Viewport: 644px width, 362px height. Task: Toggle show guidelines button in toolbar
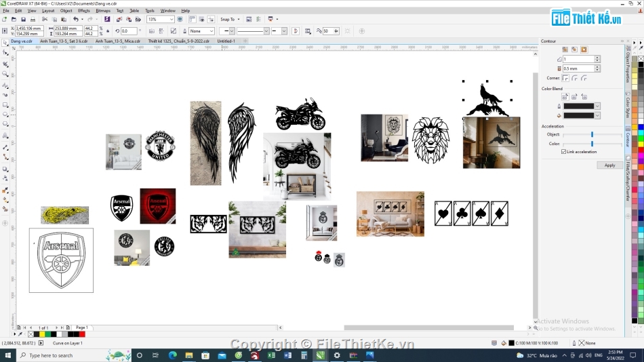211,19
